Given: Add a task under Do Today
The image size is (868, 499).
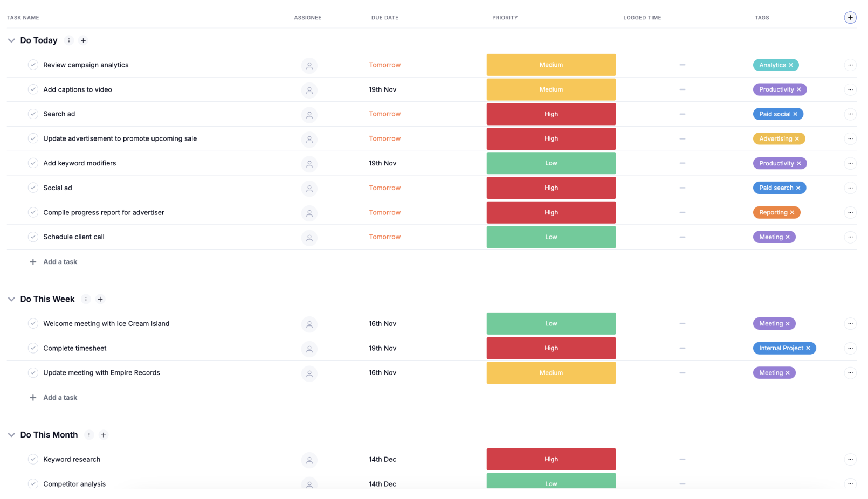Looking at the screenshot, I should tap(60, 262).
